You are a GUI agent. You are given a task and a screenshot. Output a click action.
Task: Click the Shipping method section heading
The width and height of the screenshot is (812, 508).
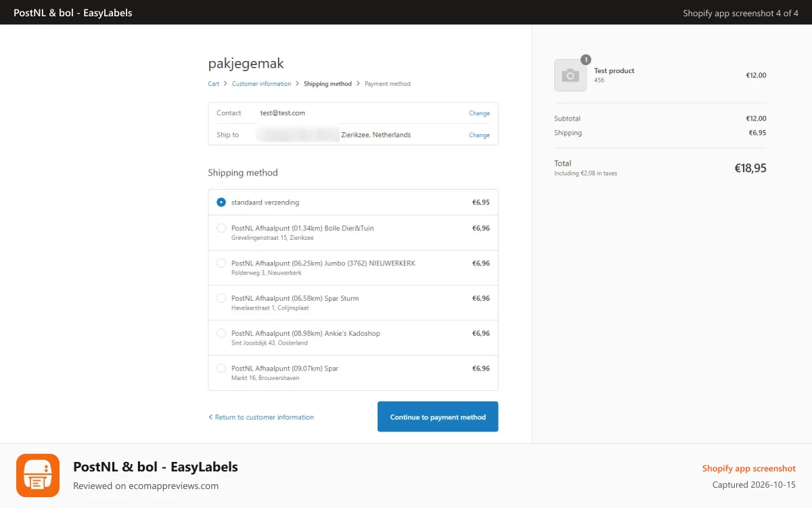click(243, 173)
